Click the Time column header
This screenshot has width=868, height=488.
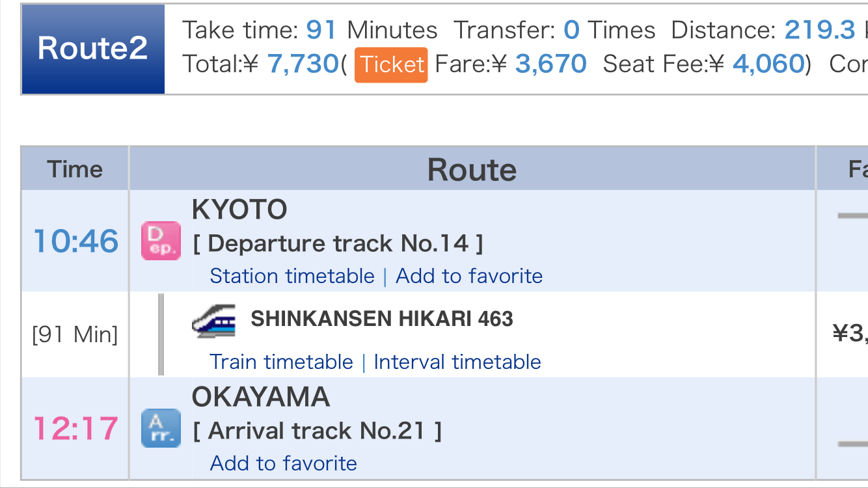click(75, 169)
